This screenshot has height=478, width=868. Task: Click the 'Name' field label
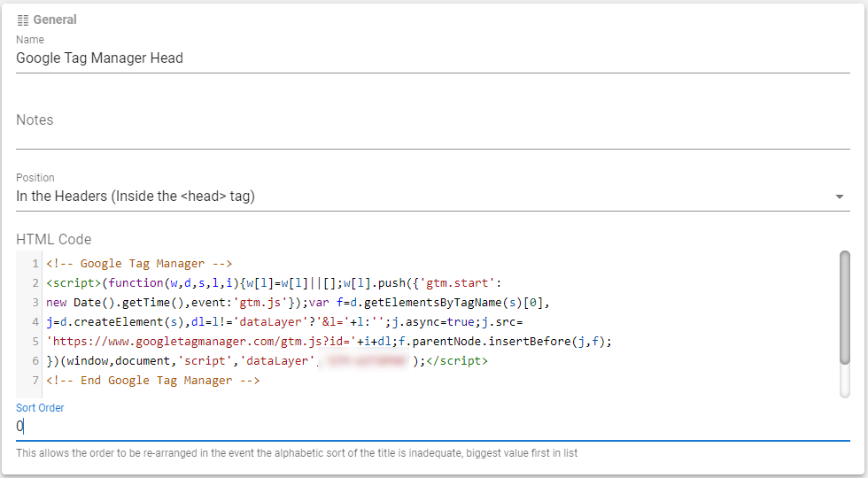[x=30, y=40]
